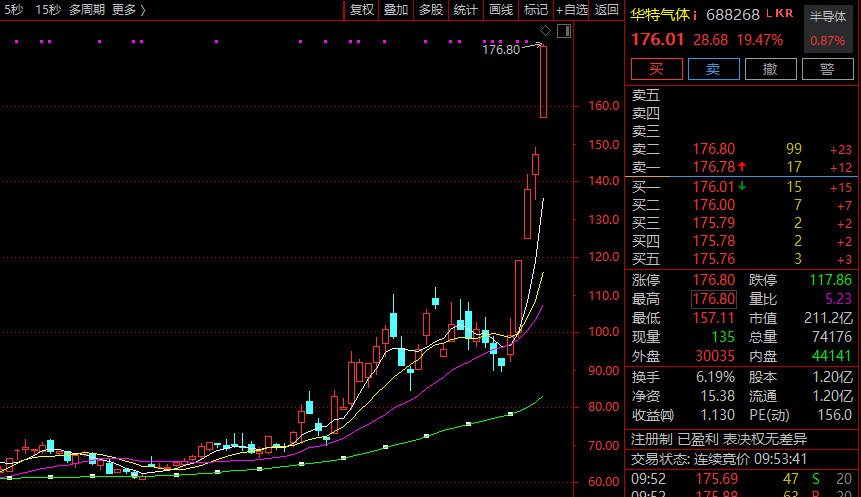Viewport: 861px width, 497px height.
Task: Click the 叠加 overlay toolbar button
Action: pos(396,10)
